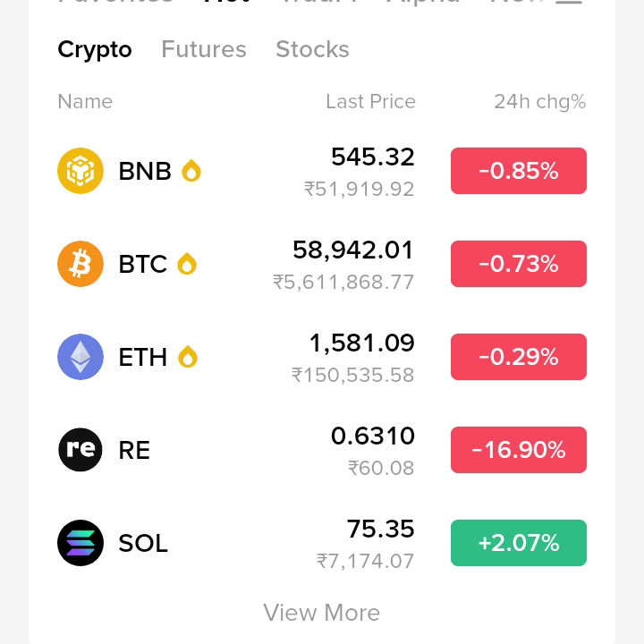This screenshot has height=644, width=644.
Task: Tap the BNB -0.85% change badge
Action: coord(518,171)
